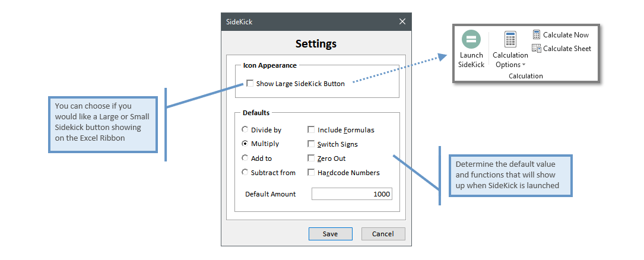Check the Hardcode Numbers checkbox
The height and width of the screenshot is (260, 644).
coord(311,173)
